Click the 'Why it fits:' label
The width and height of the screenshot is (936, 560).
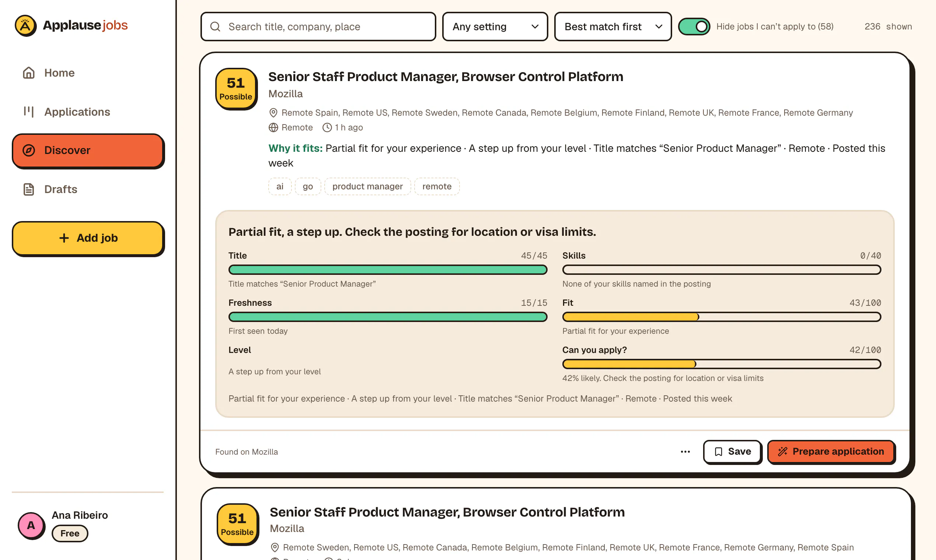(295, 148)
